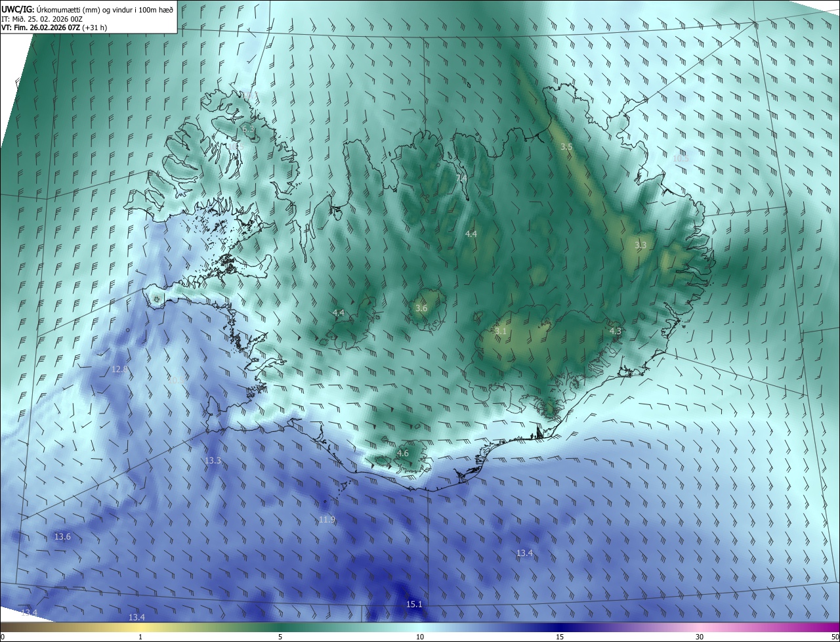Click the 4.6 value label
Viewport: 840px width, 642px height.
pos(403,453)
